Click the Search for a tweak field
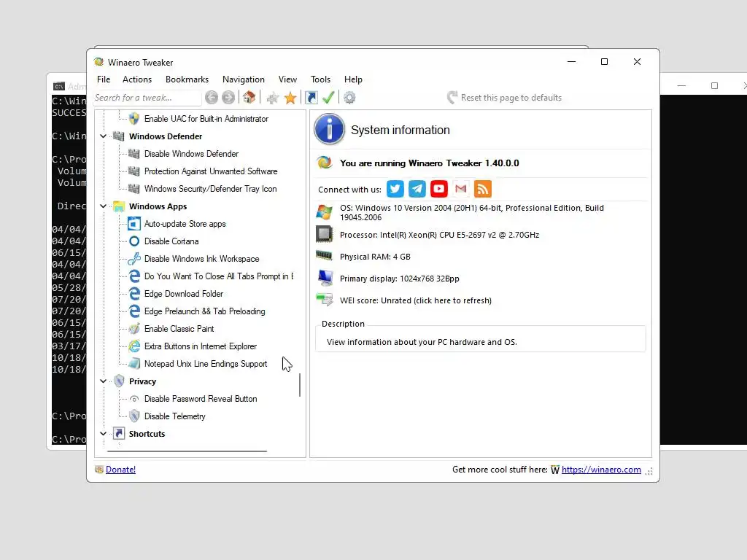747x560 pixels. click(147, 98)
